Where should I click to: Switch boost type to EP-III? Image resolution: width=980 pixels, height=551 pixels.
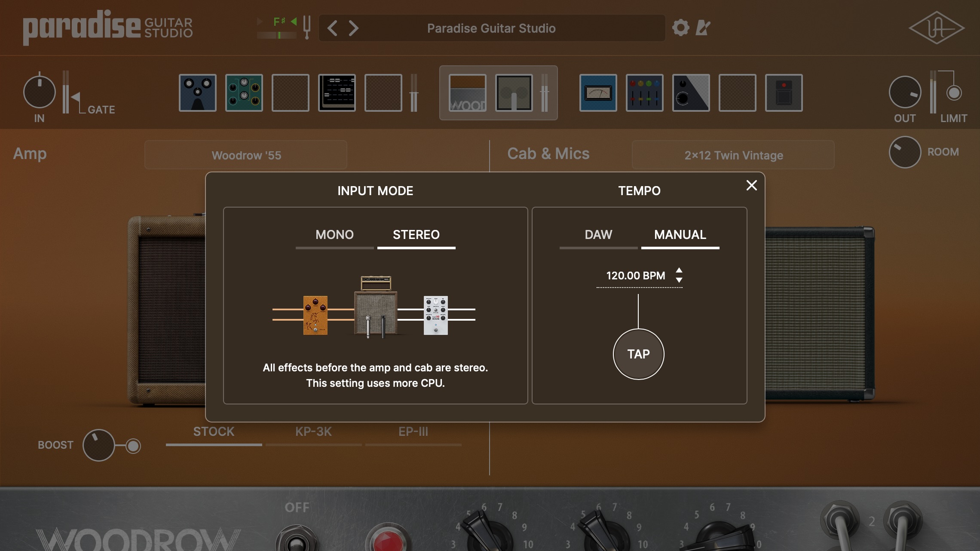tap(414, 432)
